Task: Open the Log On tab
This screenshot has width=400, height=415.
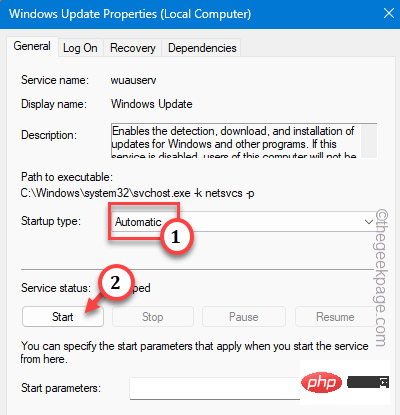Action: pos(80,48)
